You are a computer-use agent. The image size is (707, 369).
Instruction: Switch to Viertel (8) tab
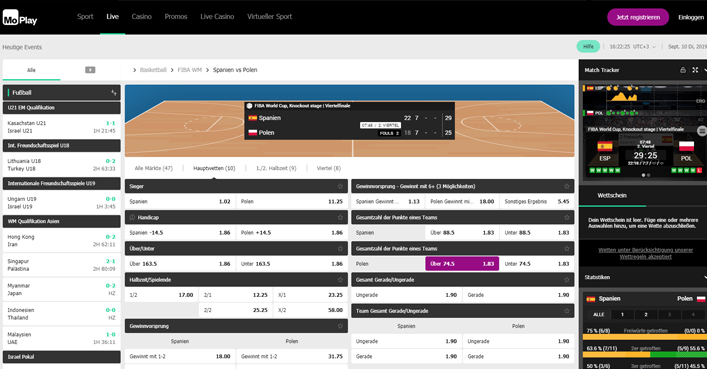click(329, 168)
